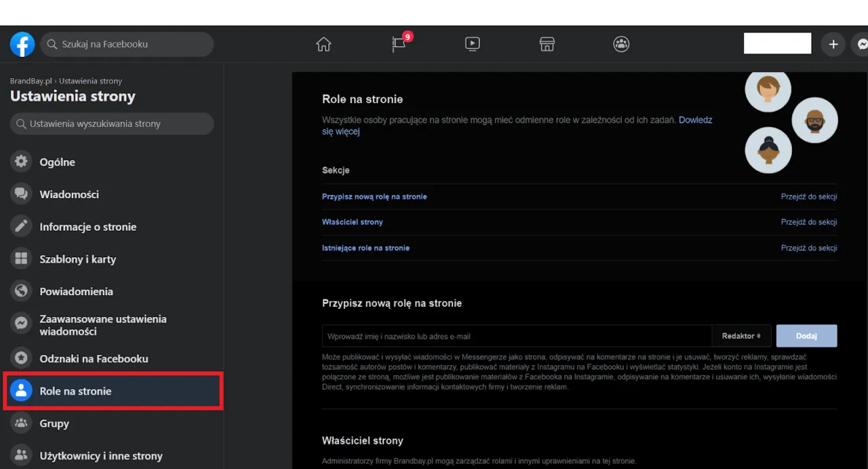Click the Facebook logo icon

(22, 45)
